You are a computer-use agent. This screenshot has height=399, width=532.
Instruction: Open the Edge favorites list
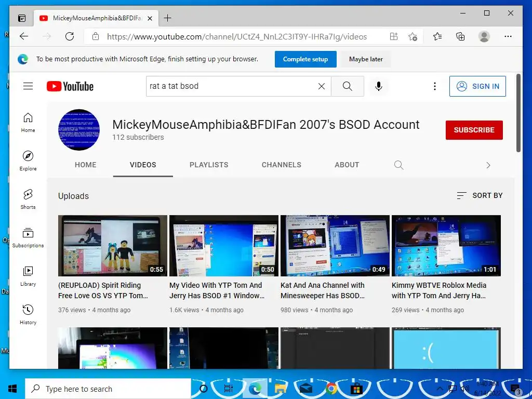pos(437,36)
